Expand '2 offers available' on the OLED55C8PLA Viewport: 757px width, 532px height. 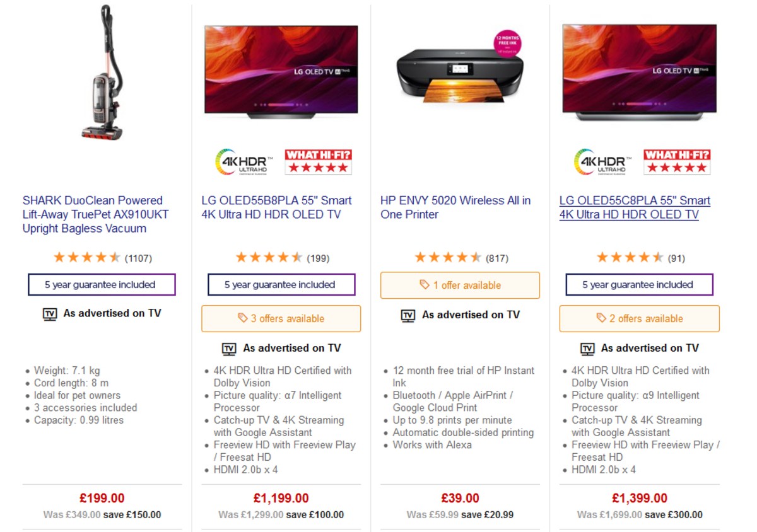[639, 318]
